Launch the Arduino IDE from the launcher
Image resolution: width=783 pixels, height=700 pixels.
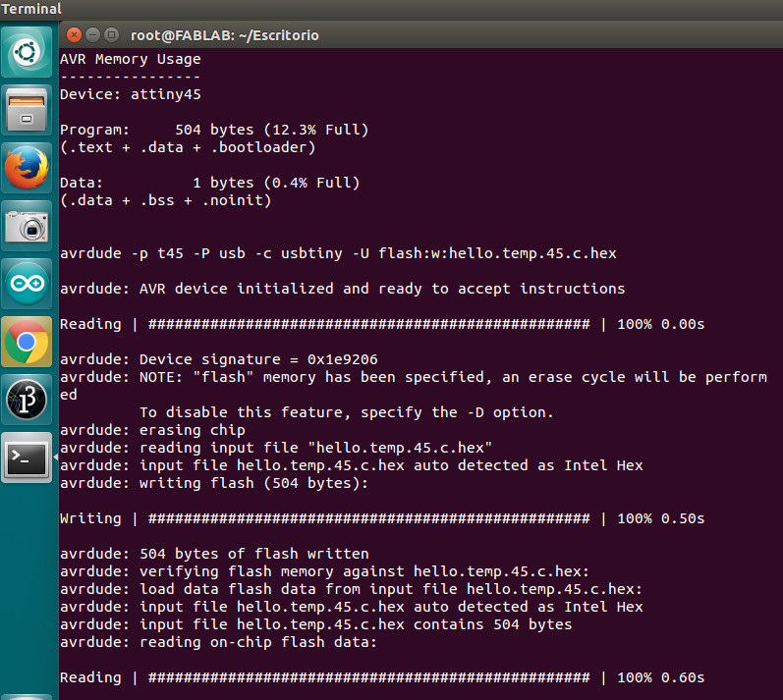pyautogui.click(x=27, y=284)
